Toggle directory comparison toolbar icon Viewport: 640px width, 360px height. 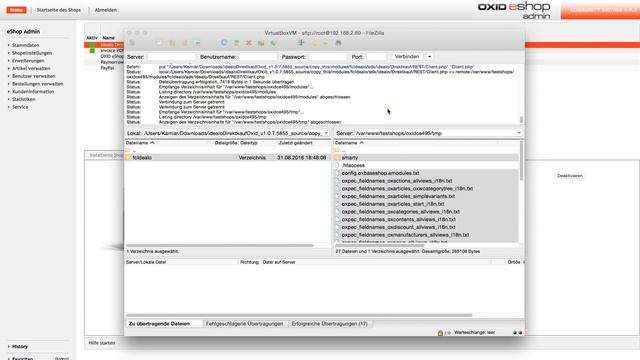click(x=314, y=43)
